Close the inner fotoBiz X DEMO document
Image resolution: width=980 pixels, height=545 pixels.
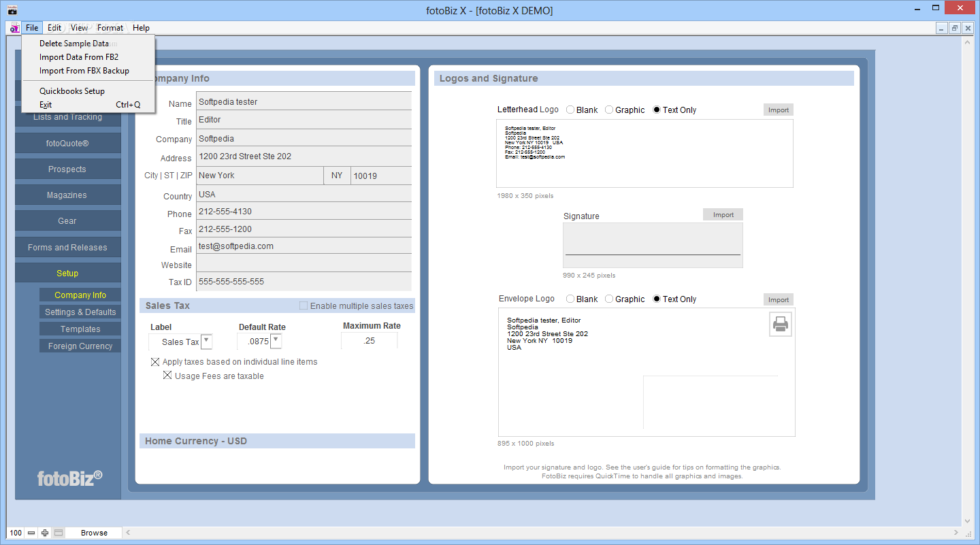click(x=968, y=28)
